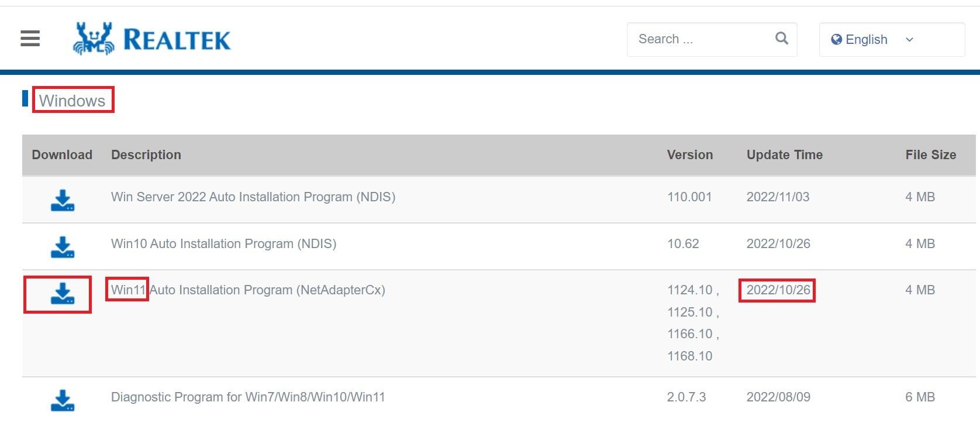Click the search magnifier icon

click(x=781, y=39)
